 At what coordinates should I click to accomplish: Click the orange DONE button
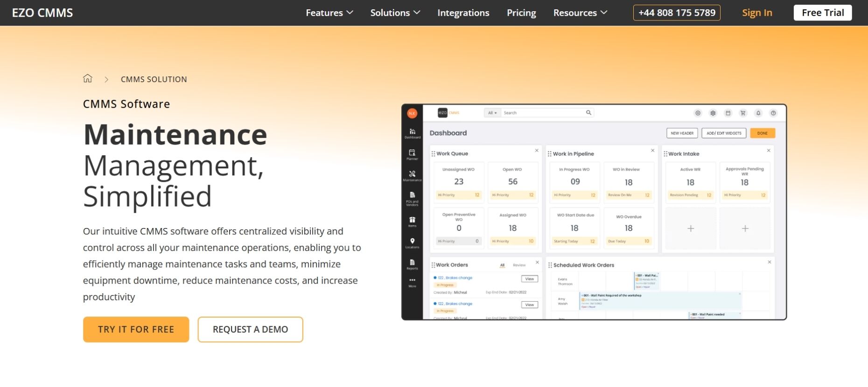763,133
